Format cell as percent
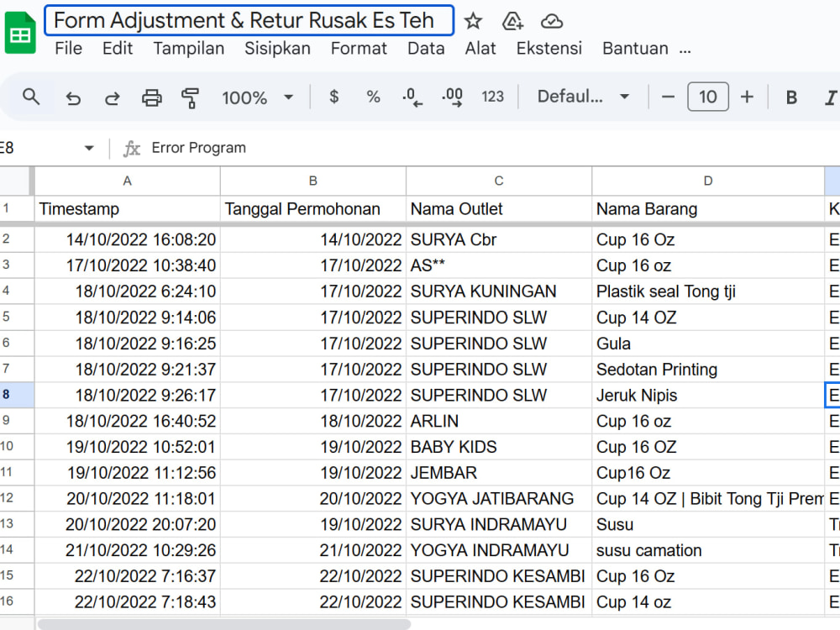 click(374, 97)
